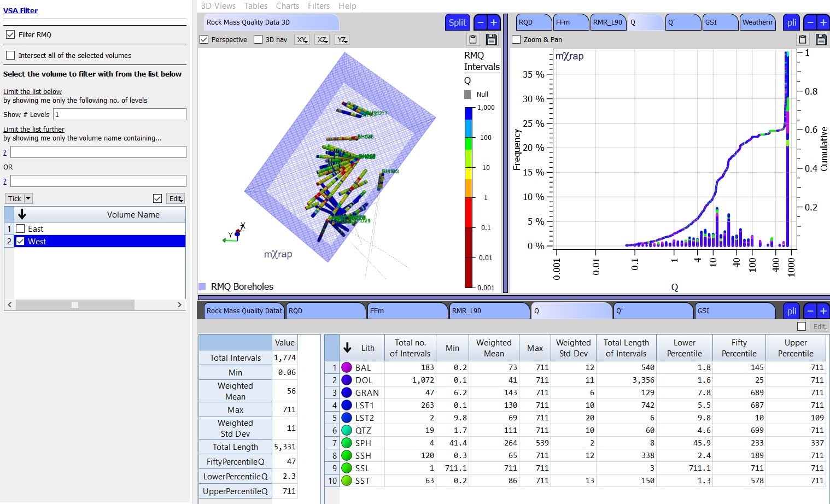Enable the Filter RMQ checkbox
Viewport: 830px width, 504px height.
10,34
